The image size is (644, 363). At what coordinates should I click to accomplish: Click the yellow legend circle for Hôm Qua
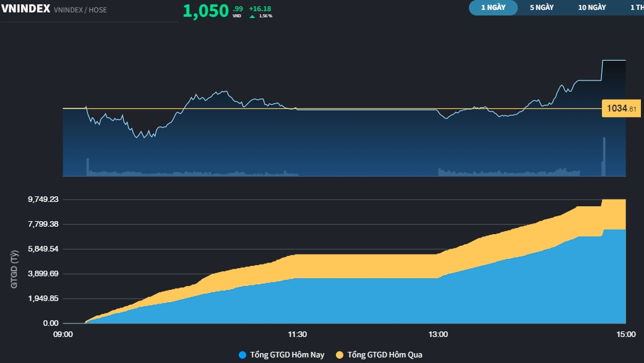point(340,355)
